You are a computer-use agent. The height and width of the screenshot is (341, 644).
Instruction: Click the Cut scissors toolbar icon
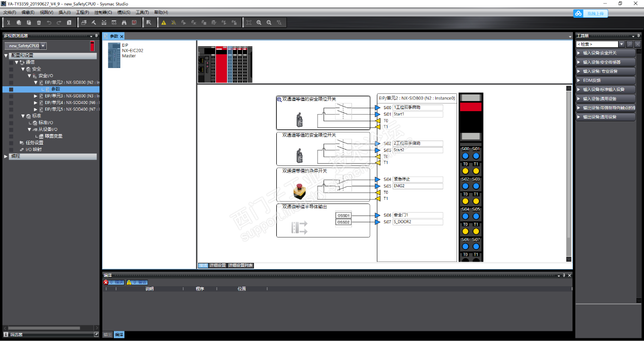click(x=9, y=22)
